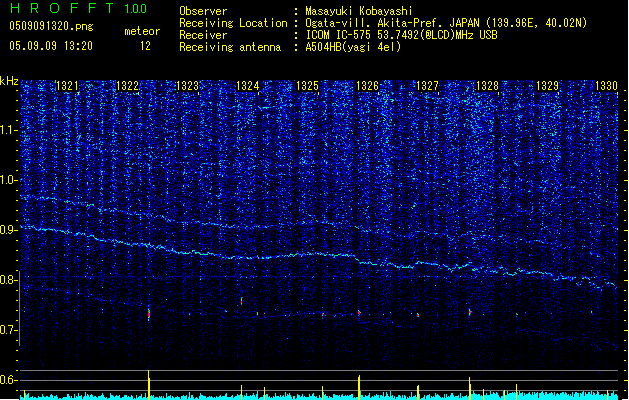629x400 pixels.
Task: Click the 1329 time marker
Action: pyautogui.click(x=548, y=86)
